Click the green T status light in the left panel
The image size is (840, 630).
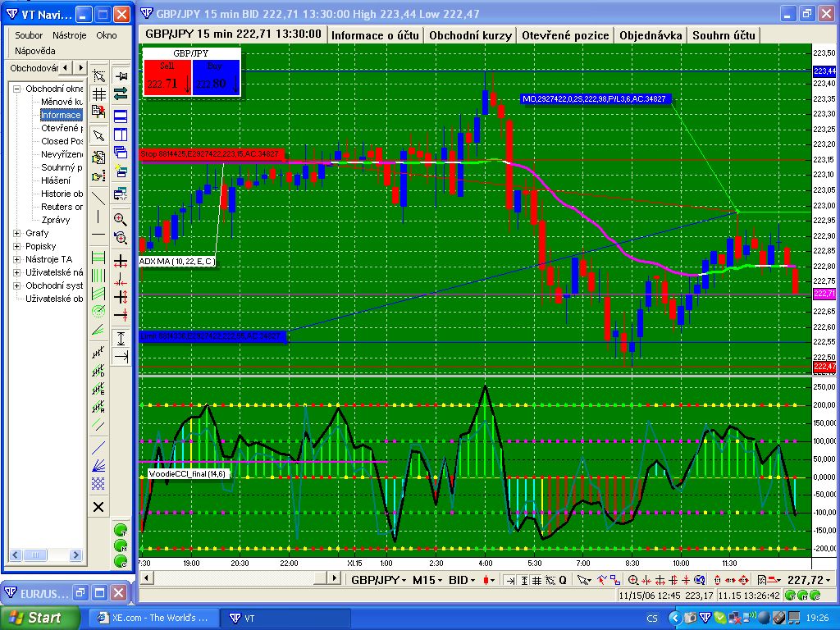pyautogui.click(x=121, y=530)
